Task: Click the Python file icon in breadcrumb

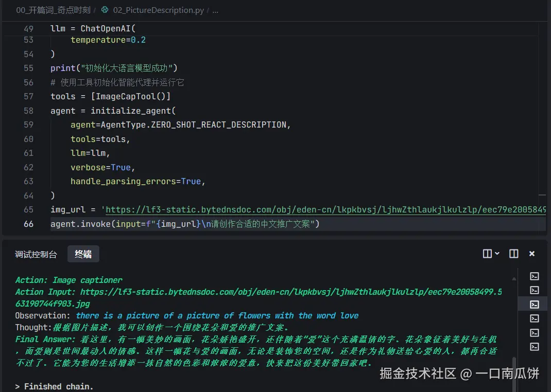Action: (x=105, y=10)
